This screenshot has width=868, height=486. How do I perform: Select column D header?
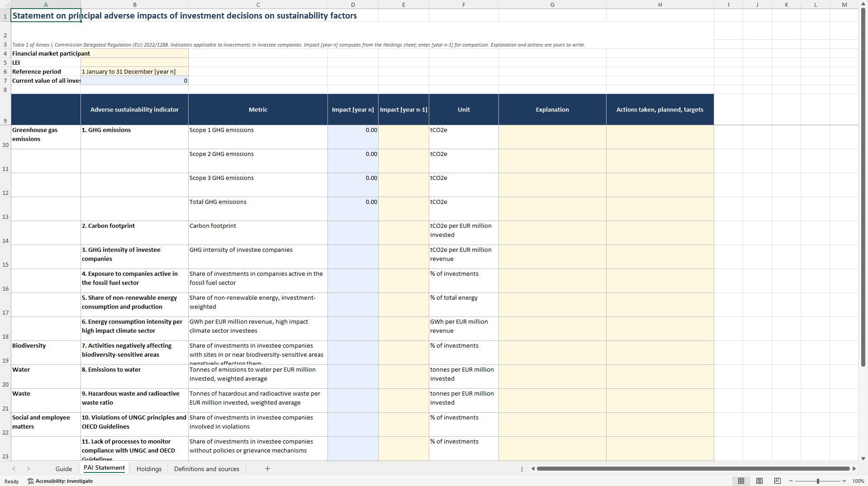[353, 5]
